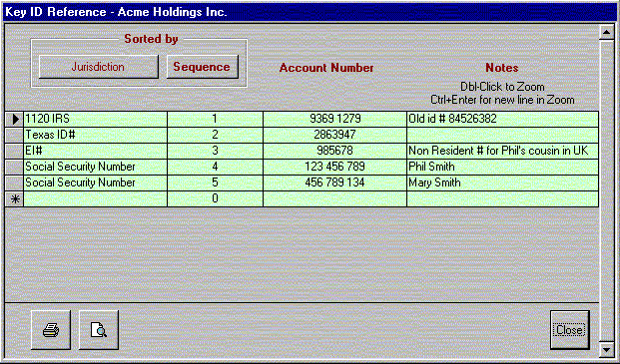The height and width of the screenshot is (364, 620).
Task: Click the scrollbar down arrow
Action: click(607, 349)
